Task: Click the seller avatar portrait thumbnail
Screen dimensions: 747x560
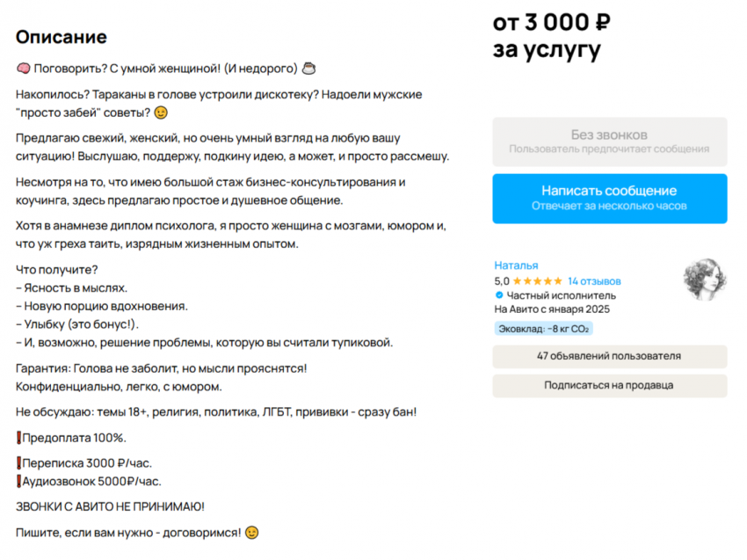Action: pos(705,280)
